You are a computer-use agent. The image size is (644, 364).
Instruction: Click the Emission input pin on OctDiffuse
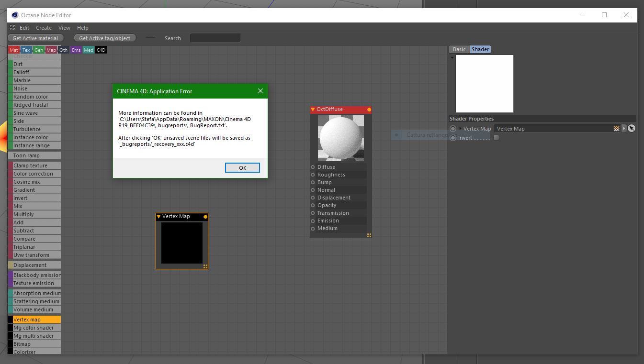(x=313, y=221)
